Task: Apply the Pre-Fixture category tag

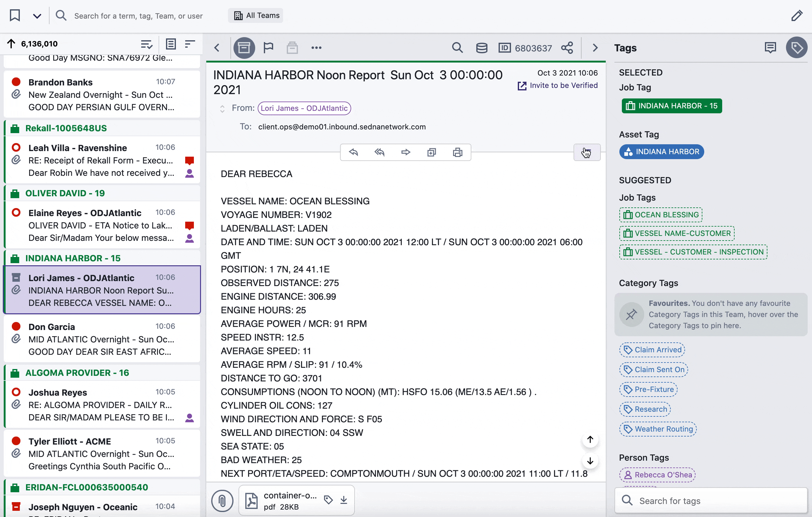Action: pos(648,389)
